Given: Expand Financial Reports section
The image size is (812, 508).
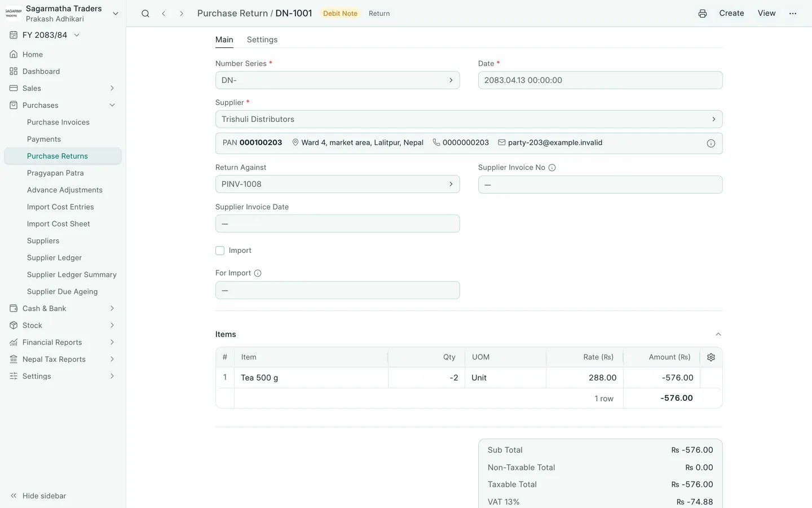Looking at the screenshot, I should [x=63, y=343].
